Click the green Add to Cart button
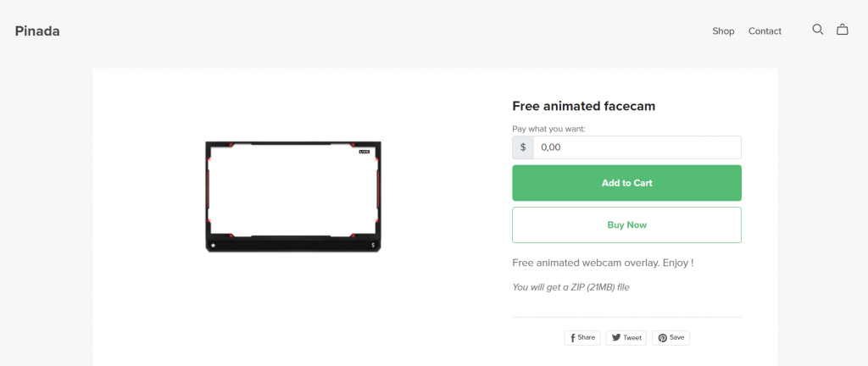This screenshot has width=868, height=366. [x=626, y=183]
